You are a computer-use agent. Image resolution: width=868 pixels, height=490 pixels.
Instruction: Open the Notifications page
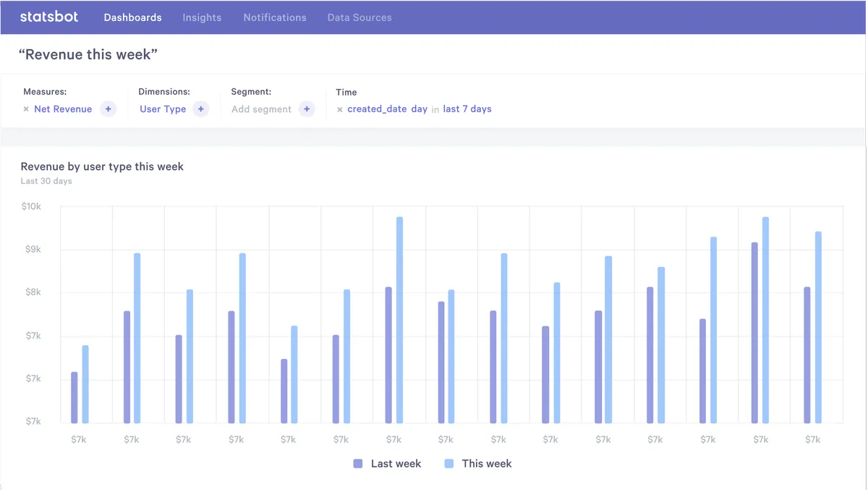(x=274, y=17)
